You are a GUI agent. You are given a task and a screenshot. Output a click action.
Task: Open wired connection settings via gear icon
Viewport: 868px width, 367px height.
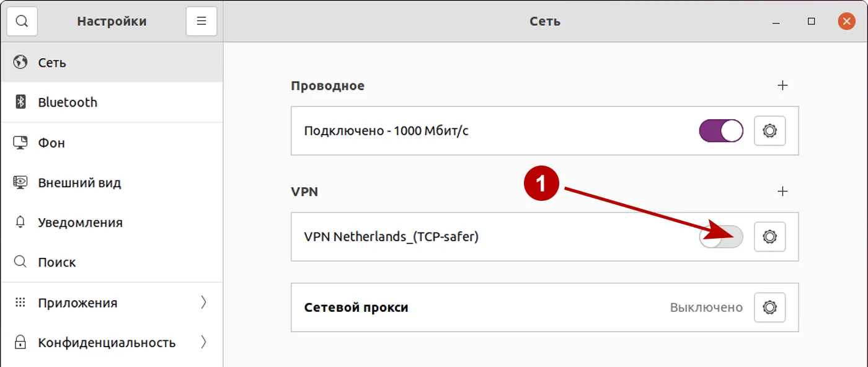[769, 131]
